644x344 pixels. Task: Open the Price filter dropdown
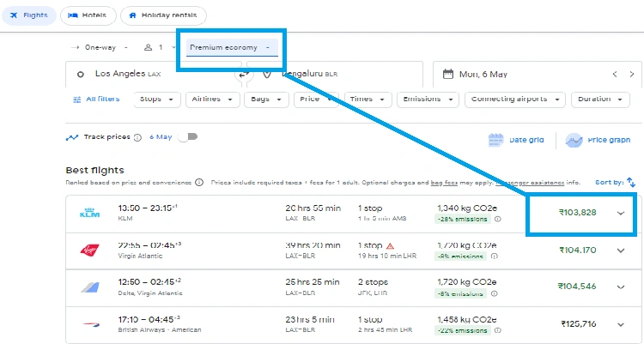coord(316,100)
